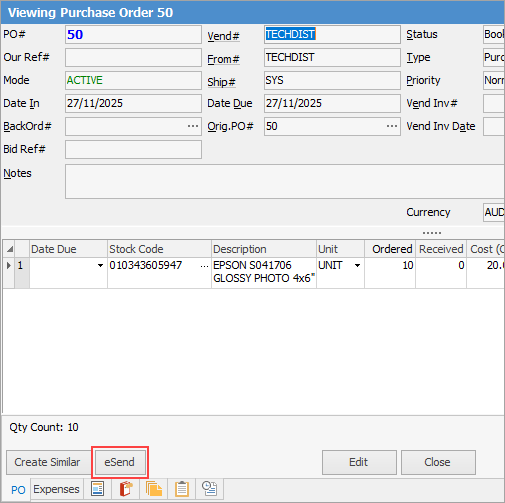
Task: Click the Received quantity 0 cell
Action: pos(441,273)
